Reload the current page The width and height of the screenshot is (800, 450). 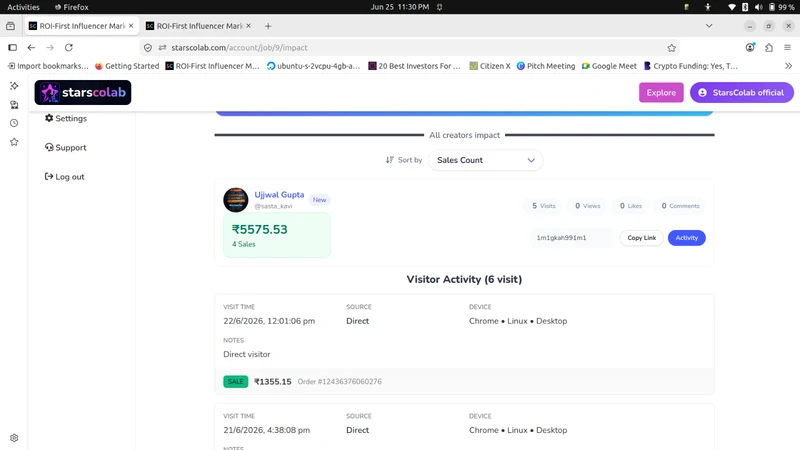(x=69, y=47)
